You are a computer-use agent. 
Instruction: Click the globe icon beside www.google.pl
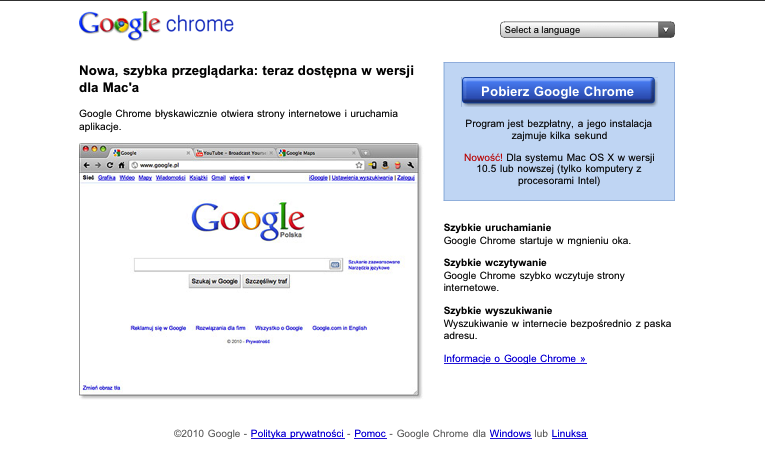pos(135,165)
